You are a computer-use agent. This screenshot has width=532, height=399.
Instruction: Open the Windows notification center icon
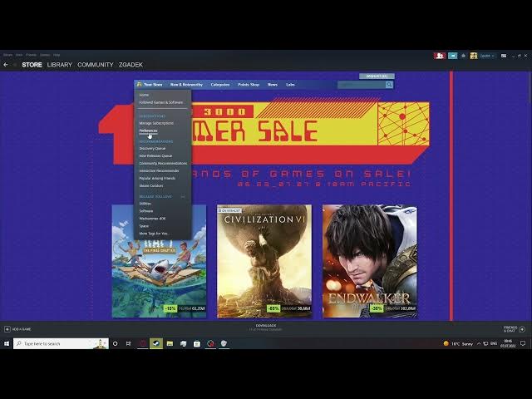[x=523, y=343]
